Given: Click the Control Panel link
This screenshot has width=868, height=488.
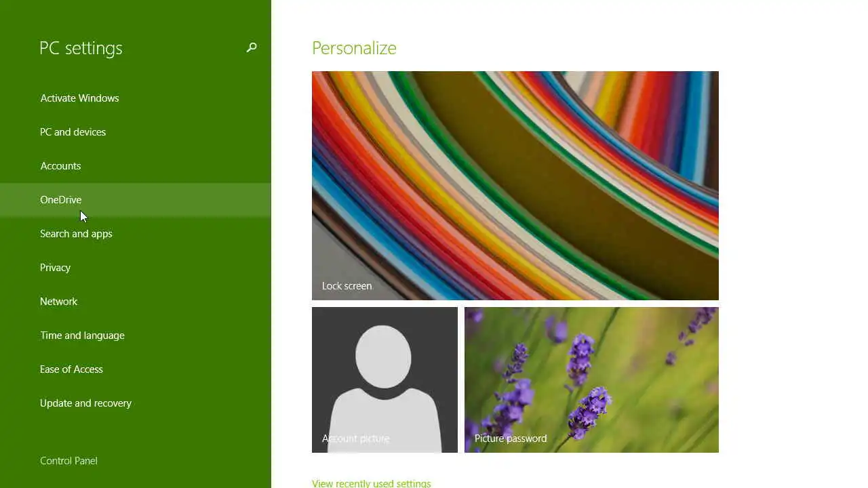Looking at the screenshot, I should 68,461.
